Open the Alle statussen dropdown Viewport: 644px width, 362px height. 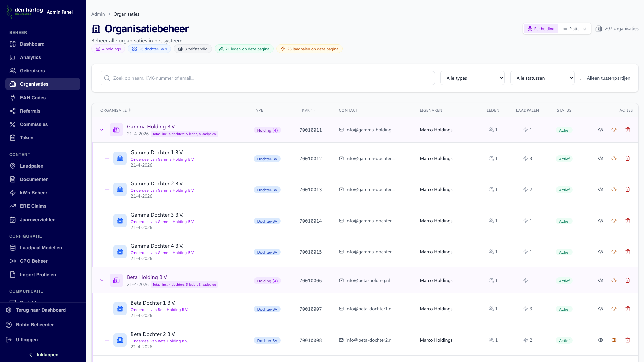coord(542,78)
